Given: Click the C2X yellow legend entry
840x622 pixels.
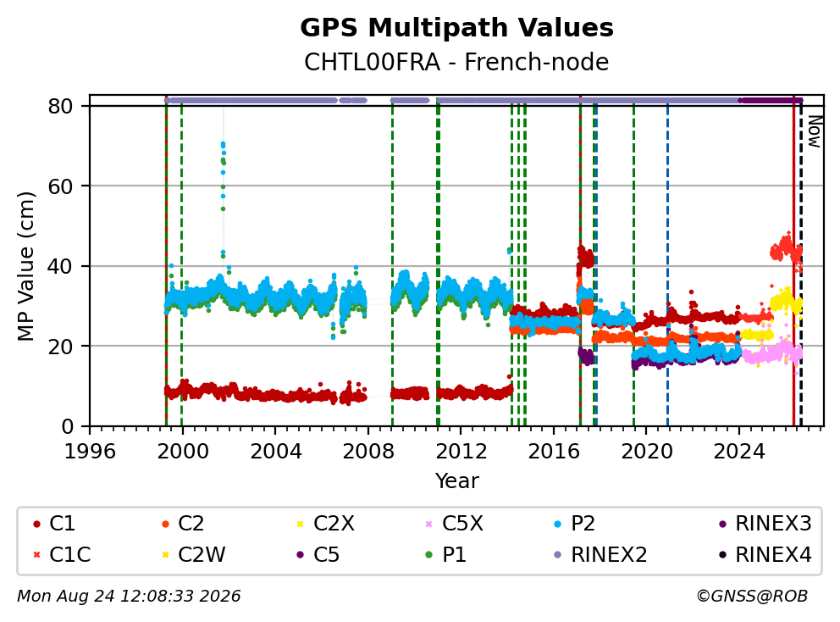Looking at the screenshot, I should point(325,524).
